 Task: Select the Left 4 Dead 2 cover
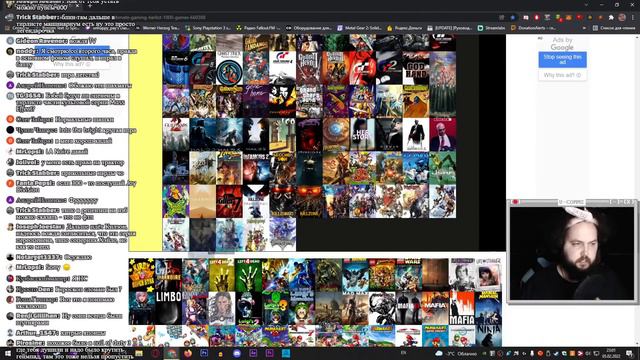pos(222,275)
